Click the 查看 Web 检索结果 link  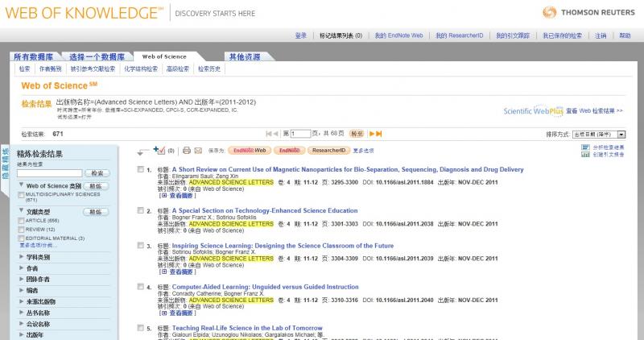coord(594,111)
